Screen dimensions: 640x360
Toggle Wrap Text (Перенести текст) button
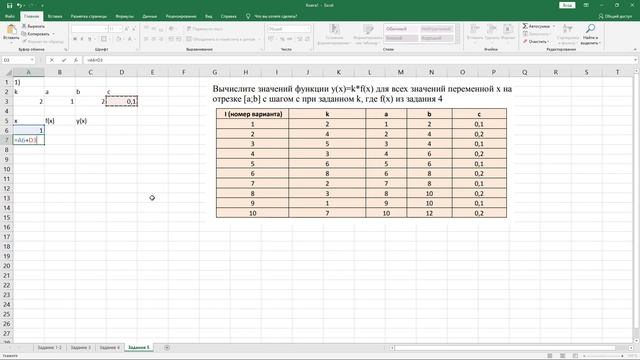pyautogui.click(x=204, y=29)
